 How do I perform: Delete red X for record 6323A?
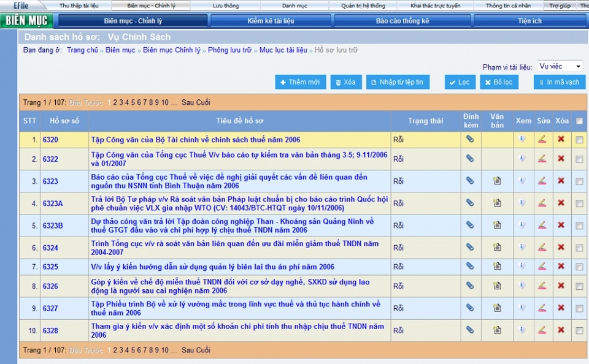click(561, 203)
